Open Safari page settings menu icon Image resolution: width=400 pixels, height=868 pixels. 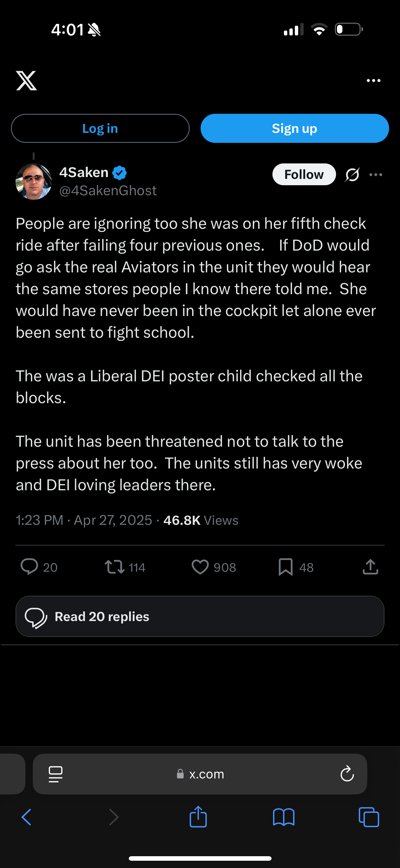(x=56, y=774)
